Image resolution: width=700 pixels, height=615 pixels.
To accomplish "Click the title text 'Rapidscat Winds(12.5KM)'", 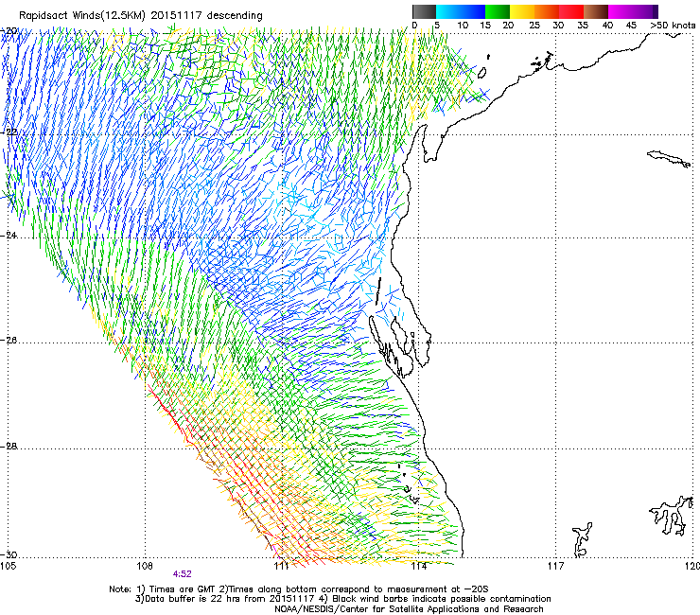I will [82, 16].
